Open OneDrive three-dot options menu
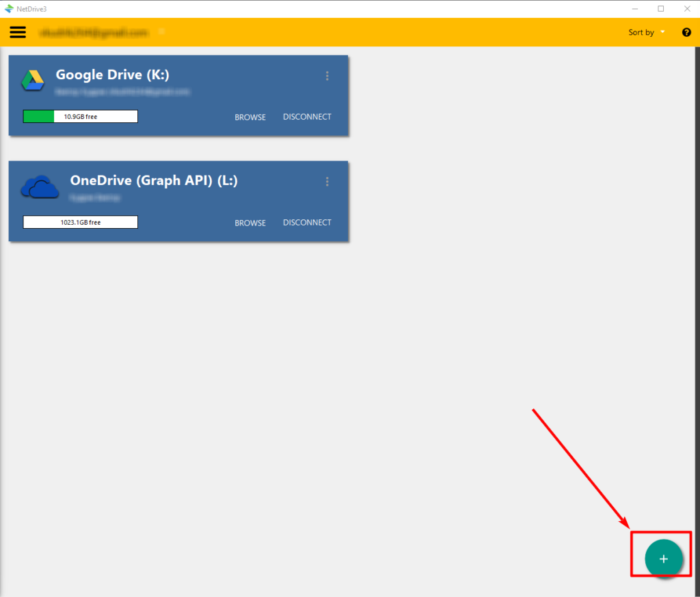 tap(327, 182)
